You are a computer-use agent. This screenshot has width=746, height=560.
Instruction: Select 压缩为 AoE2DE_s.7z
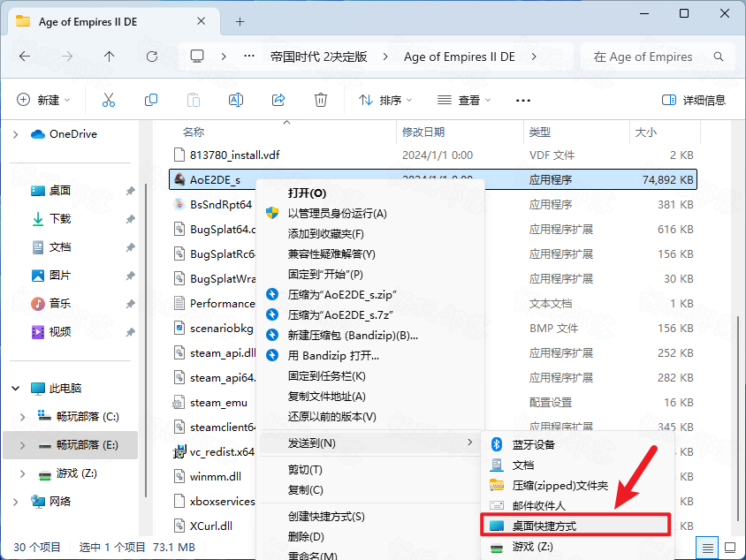[370, 314]
